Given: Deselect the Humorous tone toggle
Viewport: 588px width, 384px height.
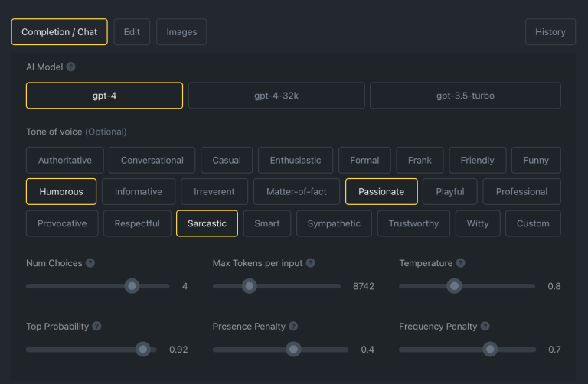Looking at the screenshot, I should (61, 192).
